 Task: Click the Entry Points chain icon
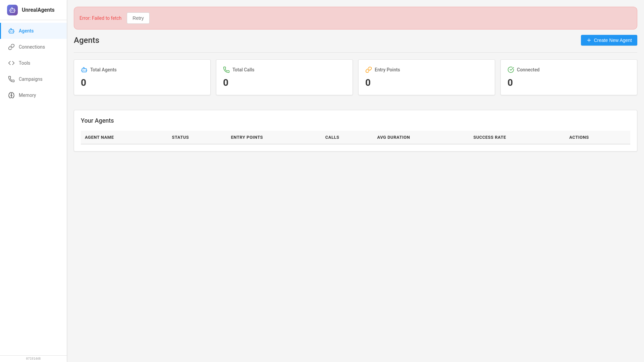click(369, 70)
